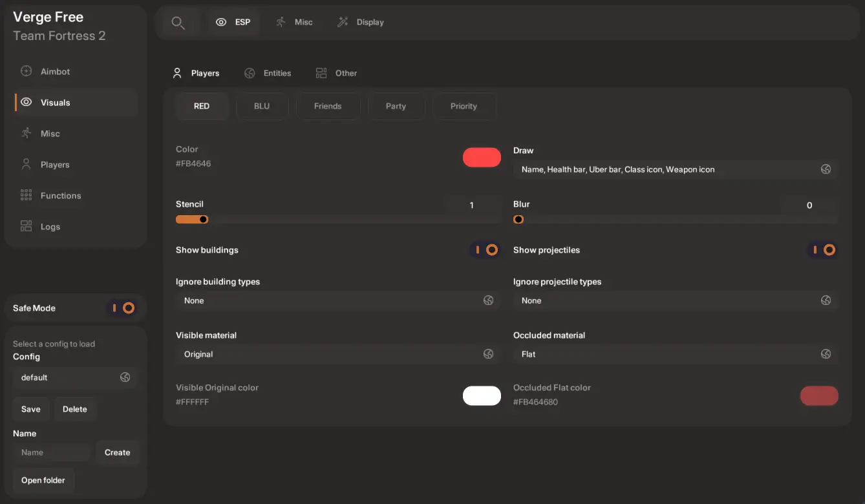Choose the Party tab

pos(396,106)
